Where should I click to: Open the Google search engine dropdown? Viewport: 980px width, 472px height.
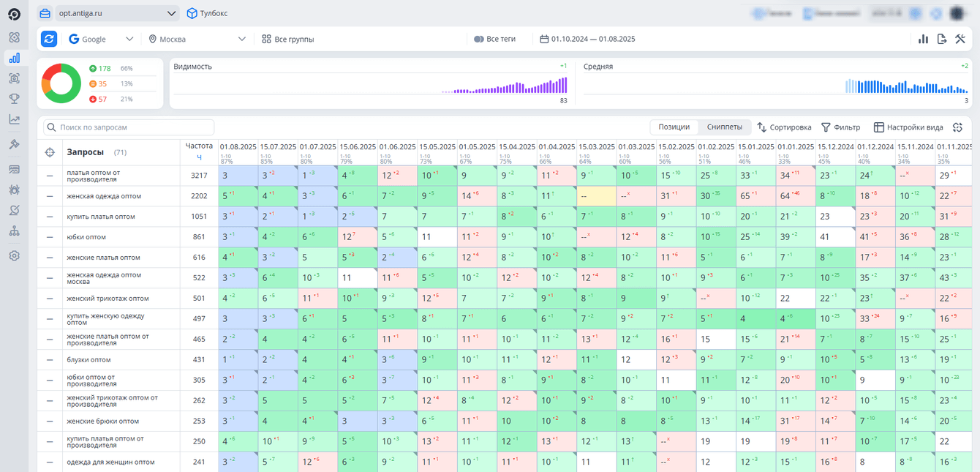click(101, 39)
